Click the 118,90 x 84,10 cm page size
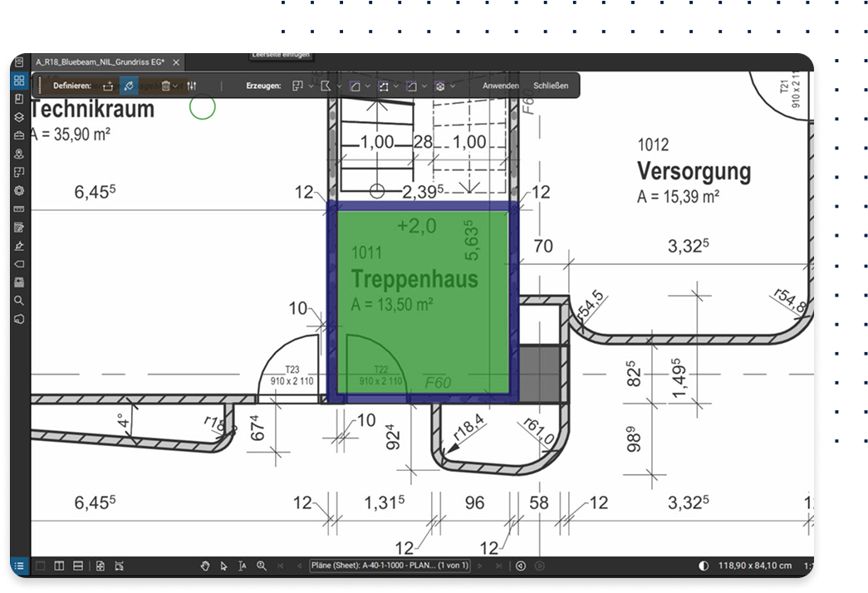This screenshot has height=593, width=868. tap(755, 566)
